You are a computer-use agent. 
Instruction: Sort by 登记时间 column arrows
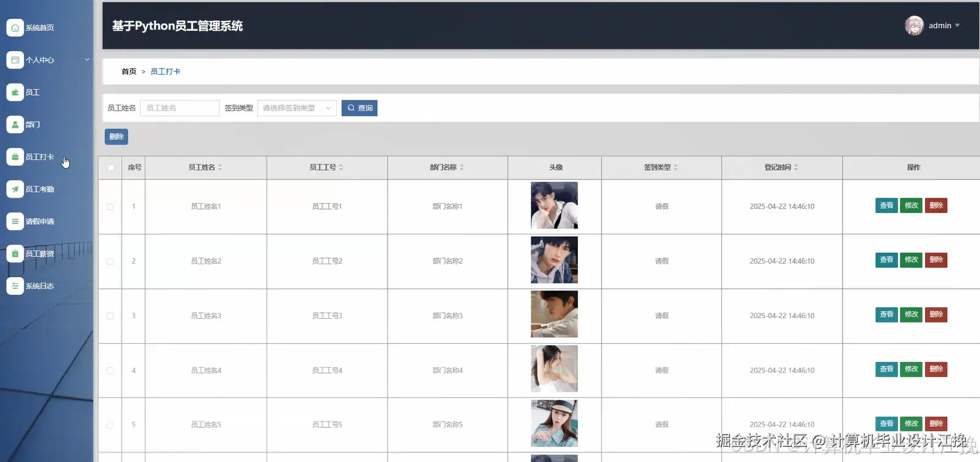click(x=796, y=167)
